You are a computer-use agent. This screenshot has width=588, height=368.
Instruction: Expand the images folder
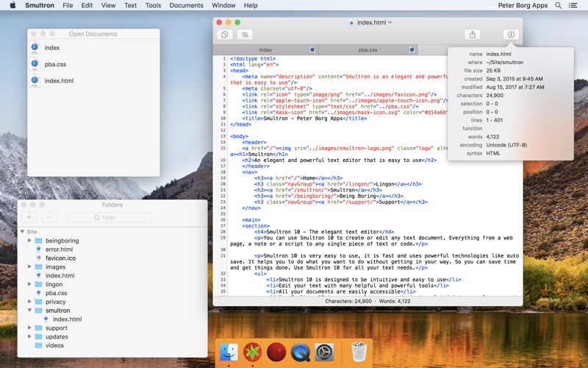tap(29, 267)
